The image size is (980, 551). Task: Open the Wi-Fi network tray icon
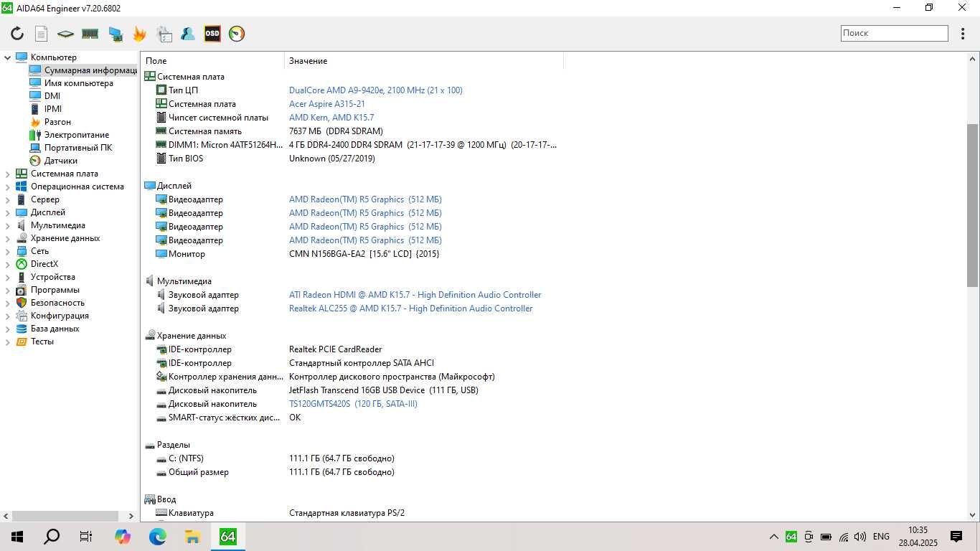(843, 537)
